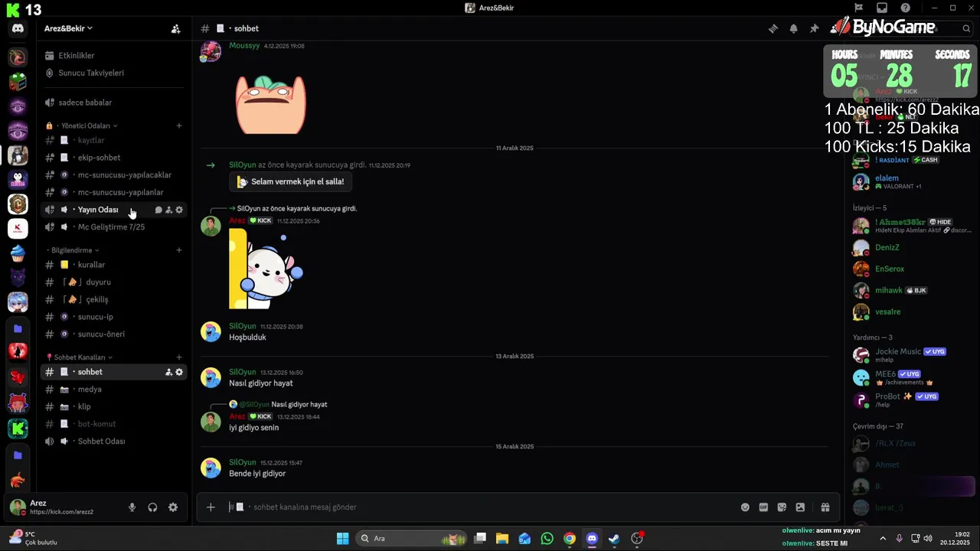The image size is (980, 551).
Task: Open the çekiliş channel
Action: click(114, 299)
